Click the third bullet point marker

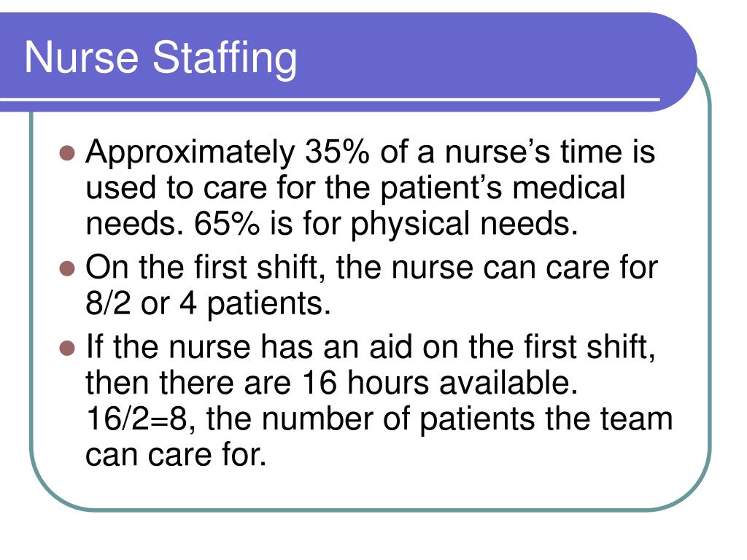pos(67,348)
